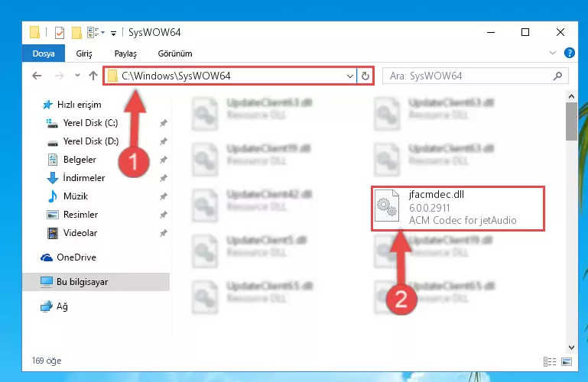
Task: Switch to details view layout icon
Action: pos(549,361)
